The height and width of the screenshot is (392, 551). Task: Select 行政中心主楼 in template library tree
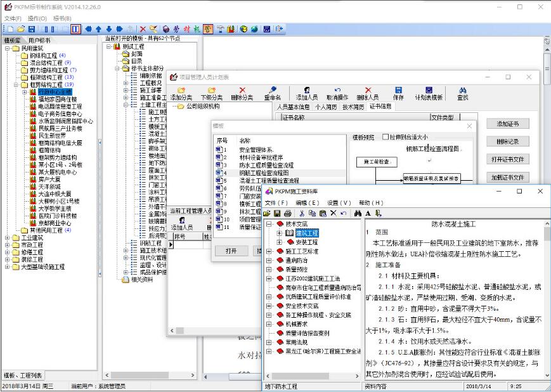tap(55, 92)
